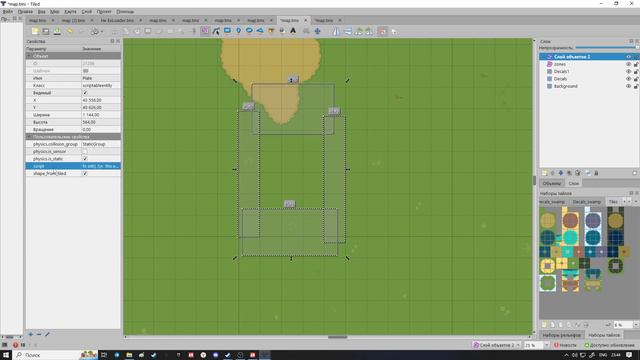
Task: Select the Insert Rectangle tool
Action: [x=227, y=31]
